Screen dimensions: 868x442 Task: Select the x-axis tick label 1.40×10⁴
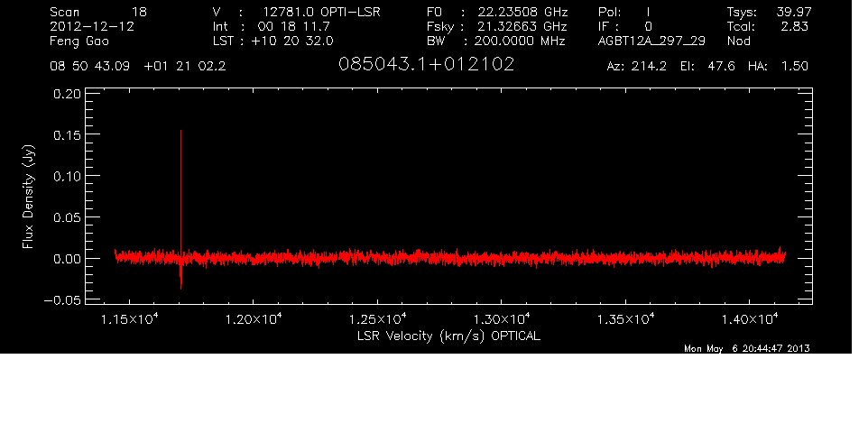pyautogui.click(x=750, y=319)
